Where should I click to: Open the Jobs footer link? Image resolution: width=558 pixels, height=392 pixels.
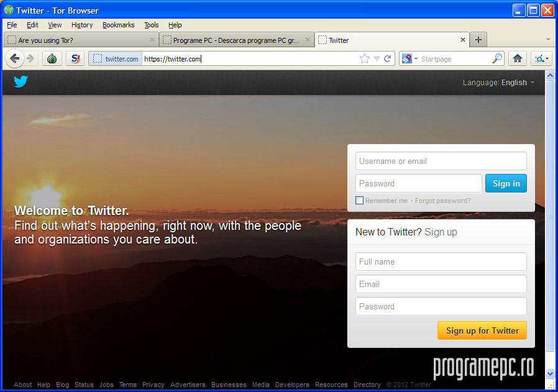tap(106, 385)
